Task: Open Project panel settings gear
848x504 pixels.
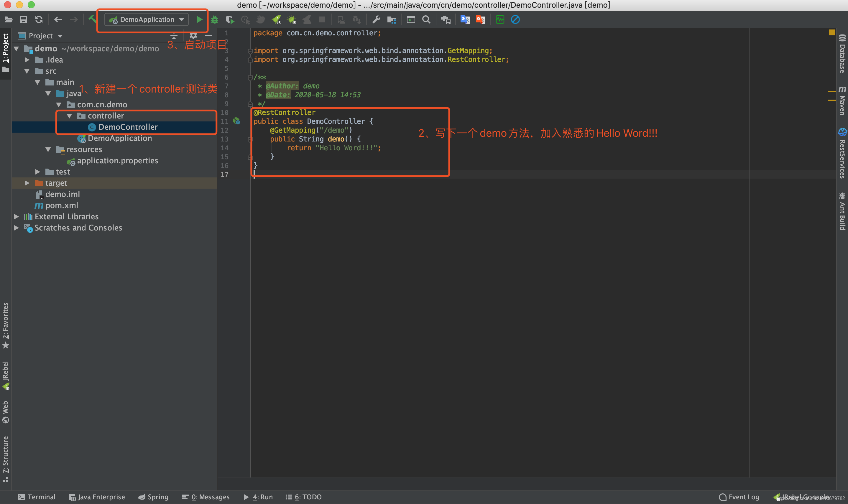Action: coord(193,36)
